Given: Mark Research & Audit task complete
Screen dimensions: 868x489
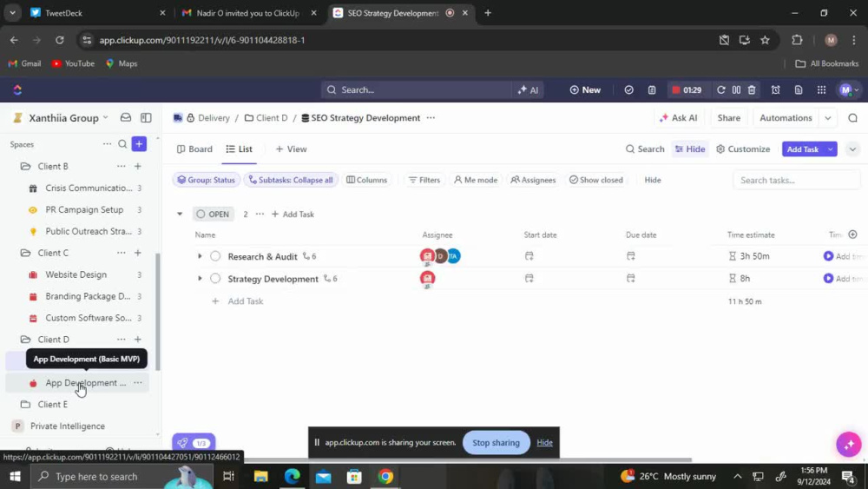Looking at the screenshot, I should (x=215, y=256).
